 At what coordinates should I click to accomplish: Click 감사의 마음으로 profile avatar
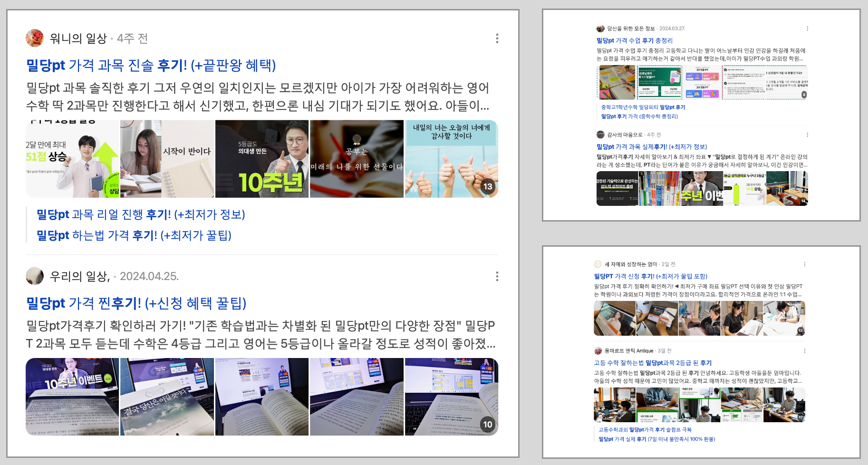pos(600,135)
